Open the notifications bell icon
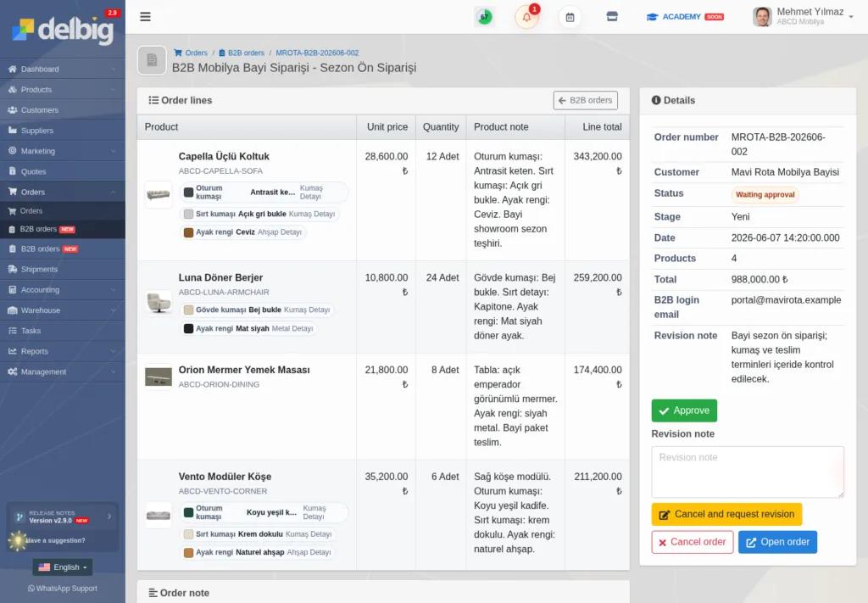Screen dimensions: 868x603 coord(526,17)
